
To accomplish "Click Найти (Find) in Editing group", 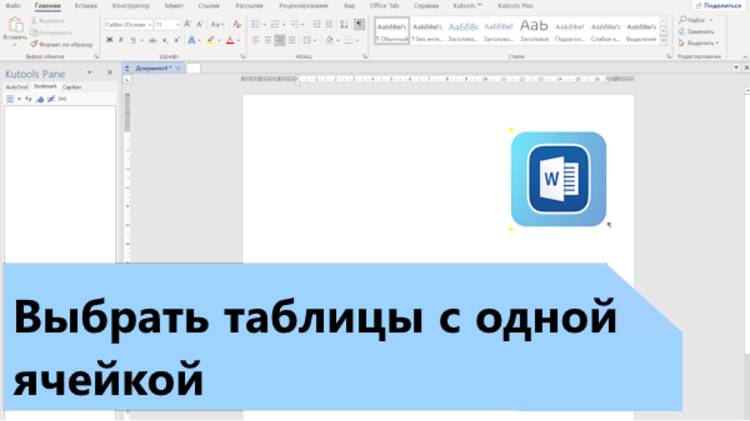I will click(x=692, y=20).
